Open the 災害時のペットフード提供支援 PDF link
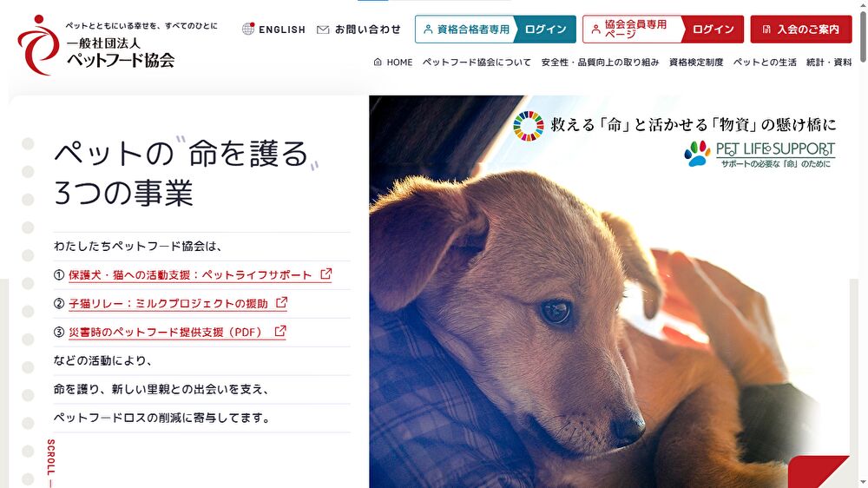This screenshot has width=868, height=488. tap(165, 333)
